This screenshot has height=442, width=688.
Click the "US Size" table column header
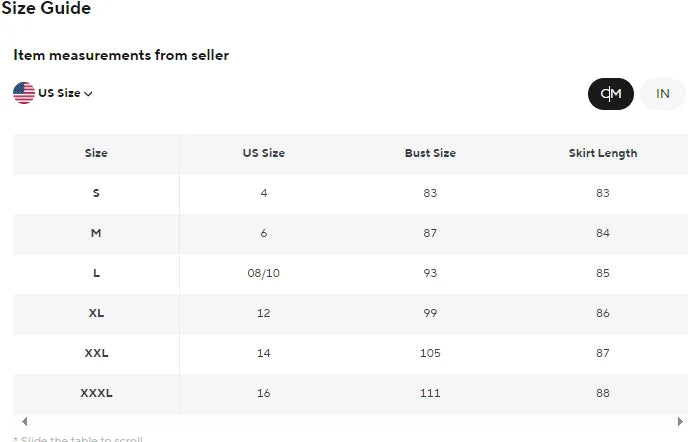point(264,153)
